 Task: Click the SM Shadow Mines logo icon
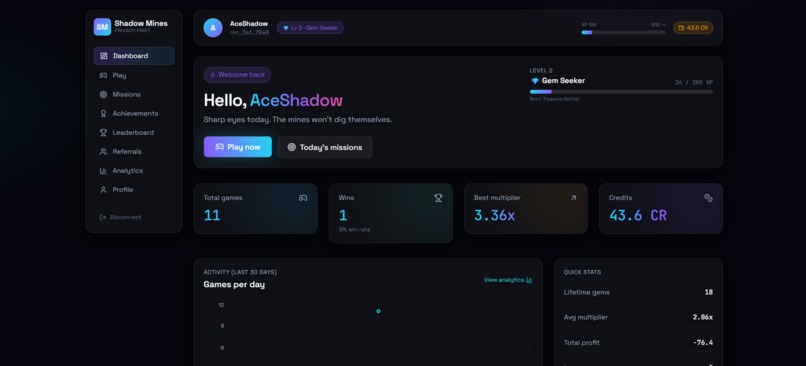click(x=102, y=27)
